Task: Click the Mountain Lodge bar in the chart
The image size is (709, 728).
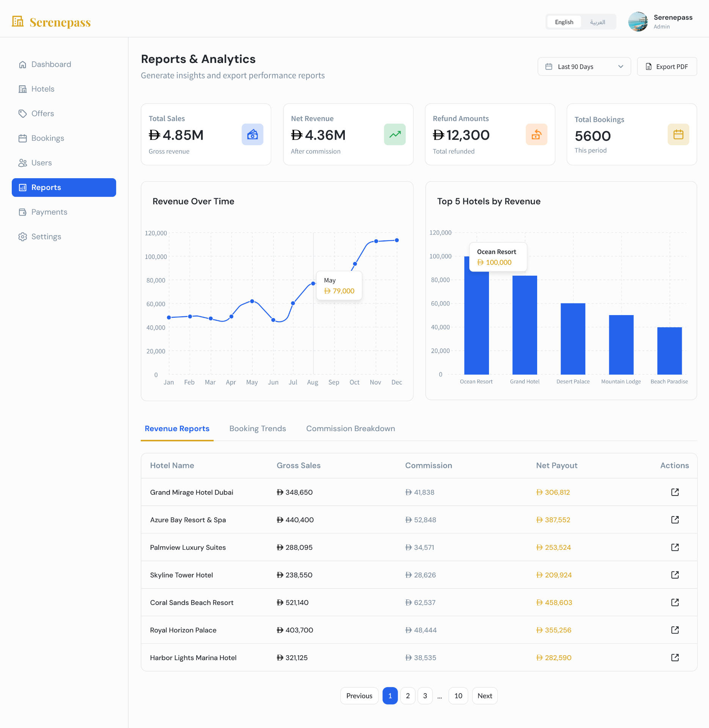Action: (621, 345)
